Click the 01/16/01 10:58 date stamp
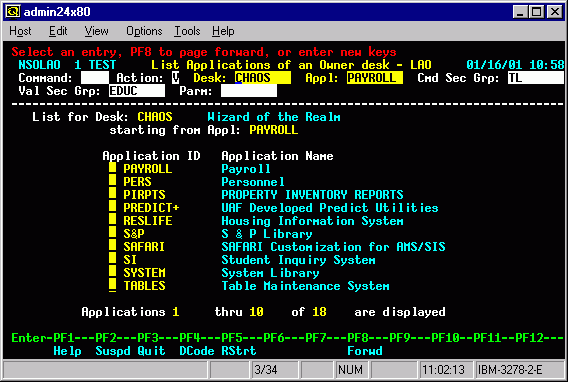The height and width of the screenshot is (382, 568). 515,65
